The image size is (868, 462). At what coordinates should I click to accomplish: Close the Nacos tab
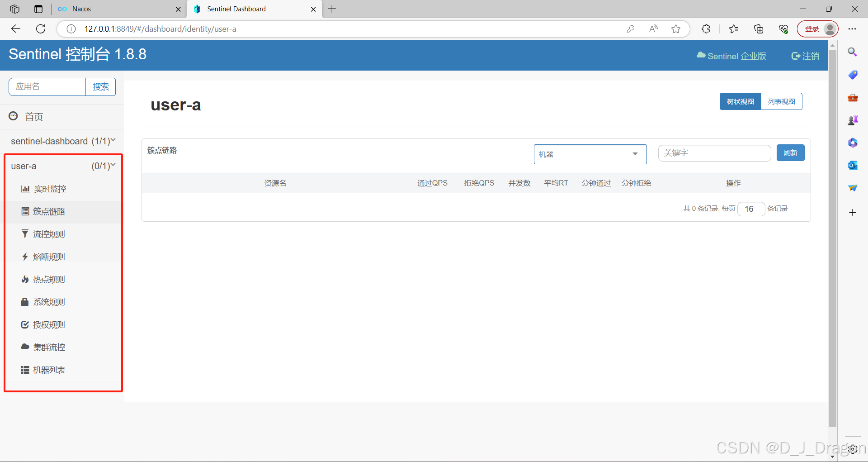pos(178,9)
